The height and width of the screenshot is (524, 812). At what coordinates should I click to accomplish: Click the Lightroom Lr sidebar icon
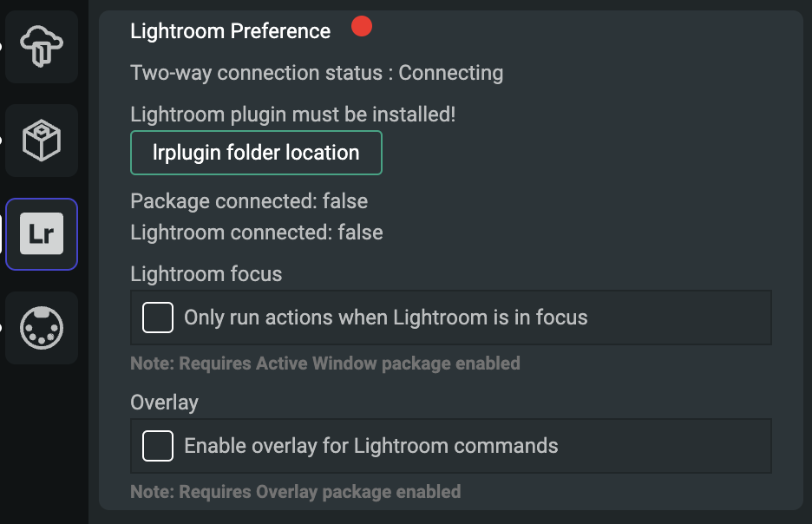point(42,234)
